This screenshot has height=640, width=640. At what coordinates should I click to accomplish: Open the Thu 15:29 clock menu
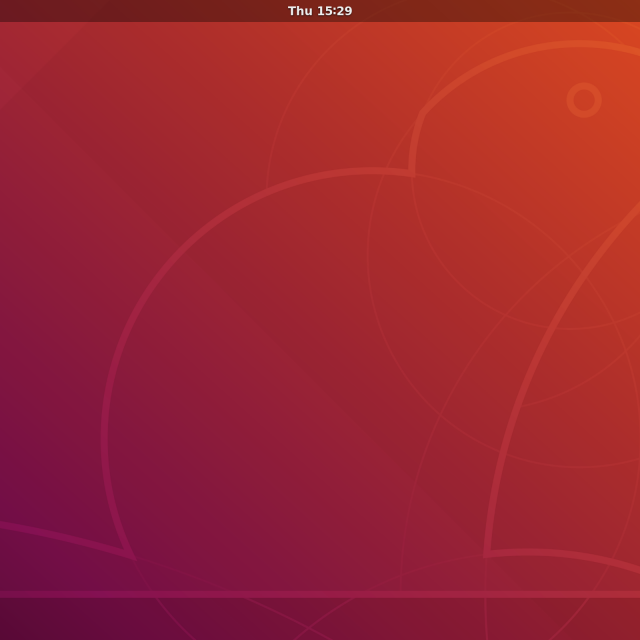pos(320,11)
